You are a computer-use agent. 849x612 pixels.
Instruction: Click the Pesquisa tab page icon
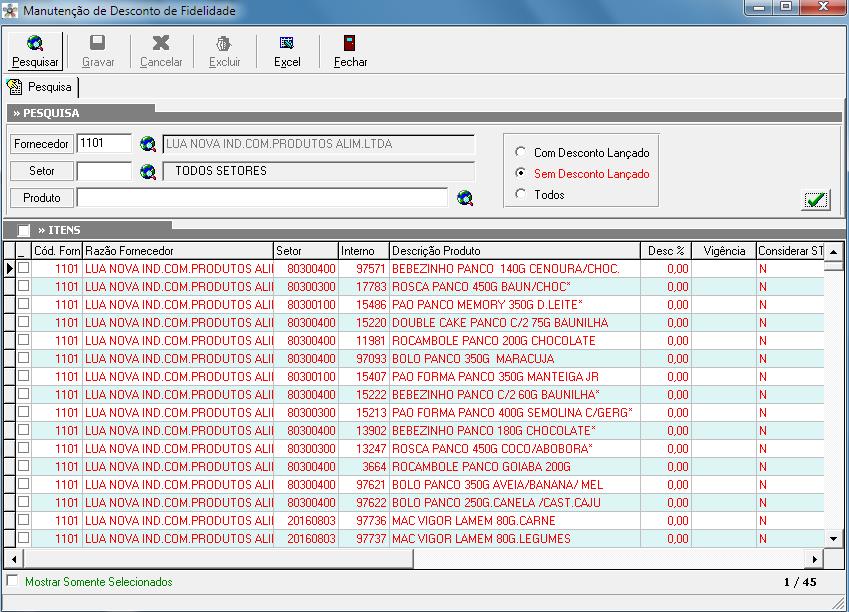15,87
